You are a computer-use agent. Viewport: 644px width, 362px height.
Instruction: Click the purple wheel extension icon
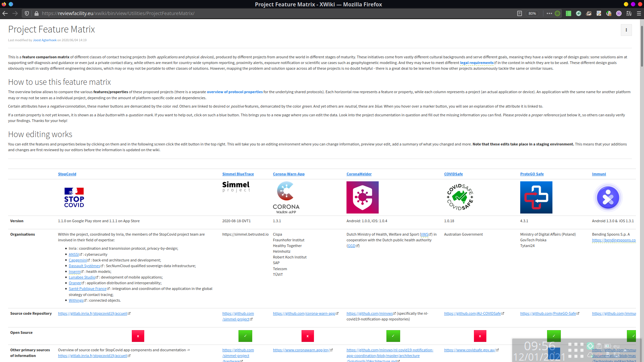tap(619, 13)
